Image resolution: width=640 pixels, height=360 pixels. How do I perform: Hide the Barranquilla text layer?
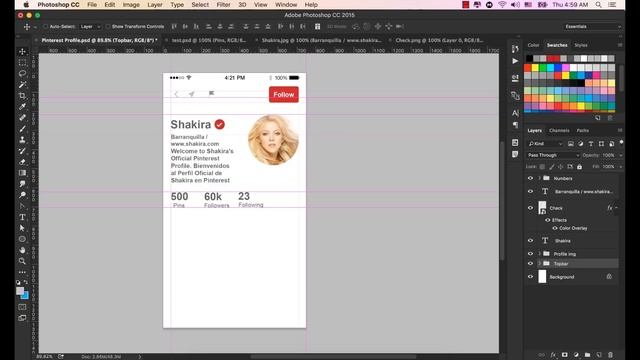[530, 191]
